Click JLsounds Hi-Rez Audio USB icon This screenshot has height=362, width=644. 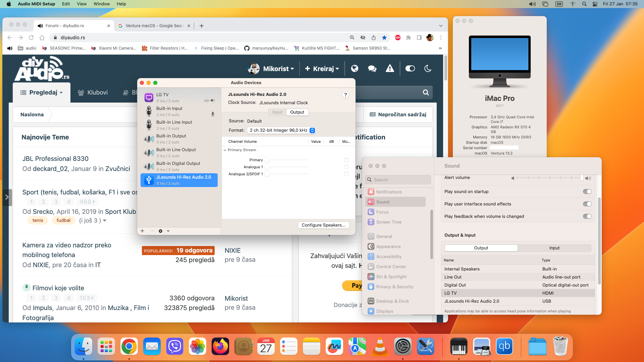(x=149, y=180)
